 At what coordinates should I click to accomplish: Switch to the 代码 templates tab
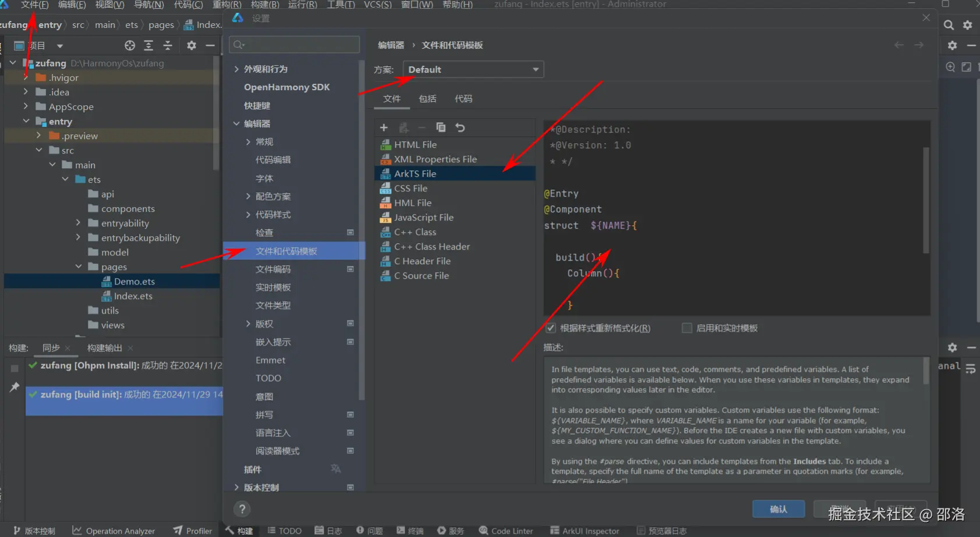point(464,98)
